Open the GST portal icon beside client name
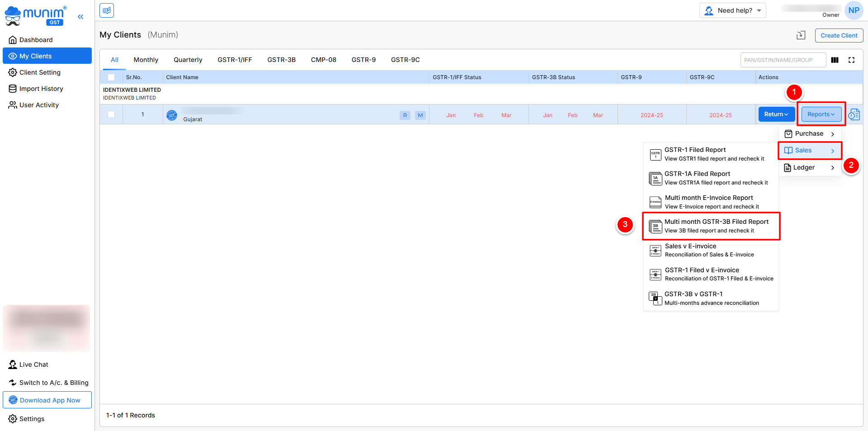Viewport: 868px width, 431px height. click(x=172, y=115)
